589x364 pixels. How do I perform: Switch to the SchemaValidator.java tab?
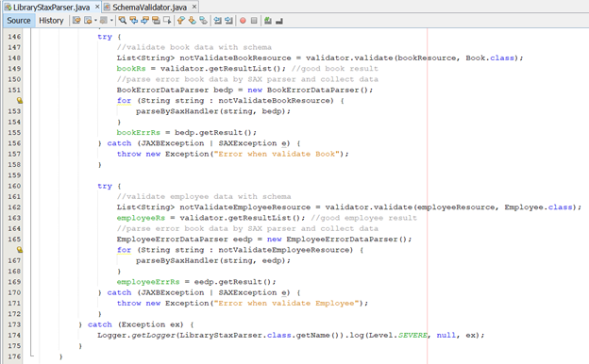pos(149,8)
